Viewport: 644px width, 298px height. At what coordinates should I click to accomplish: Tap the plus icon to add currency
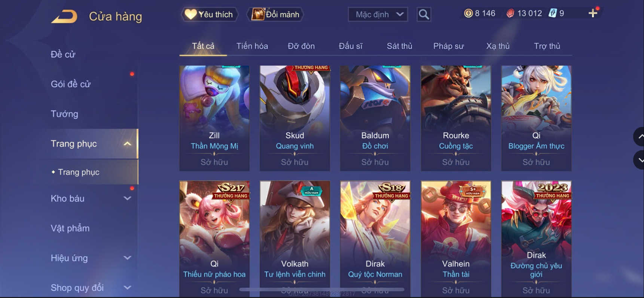point(593,13)
